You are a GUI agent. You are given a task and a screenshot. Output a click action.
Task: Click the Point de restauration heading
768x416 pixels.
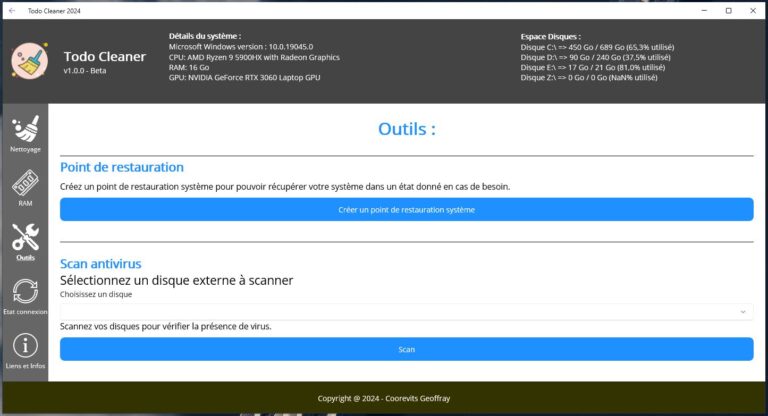pos(122,167)
